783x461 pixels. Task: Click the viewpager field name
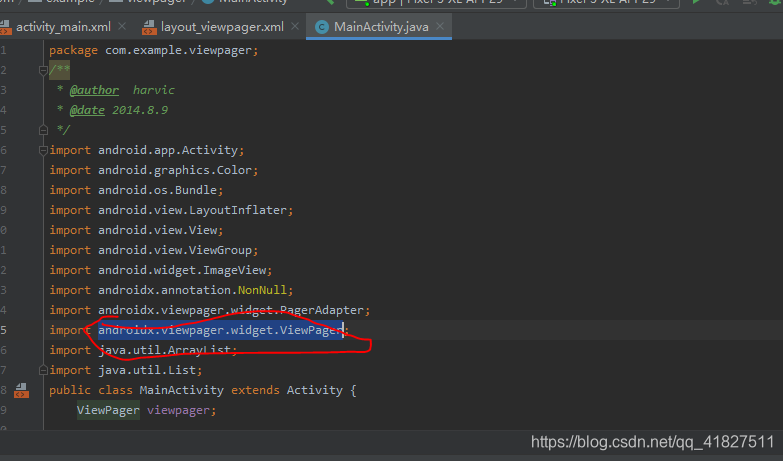[178, 410]
